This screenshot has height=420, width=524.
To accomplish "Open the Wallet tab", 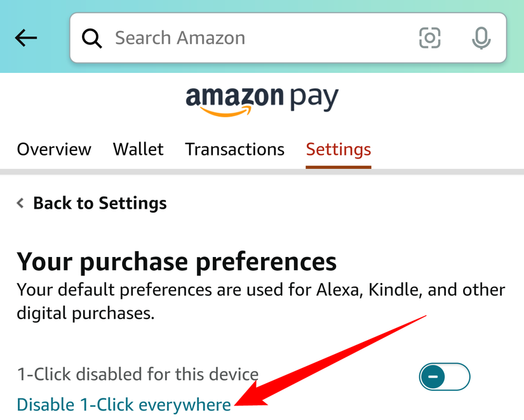I will pyautogui.click(x=138, y=149).
